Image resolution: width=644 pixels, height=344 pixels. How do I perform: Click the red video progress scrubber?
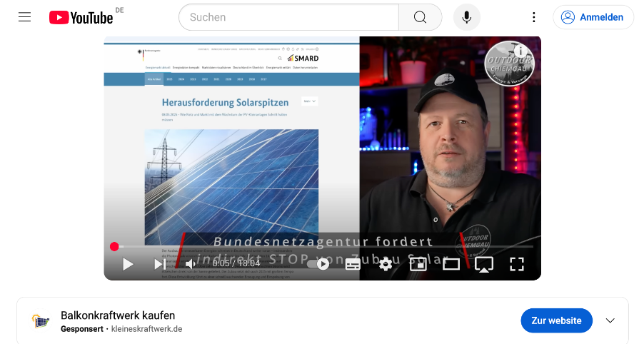tap(114, 246)
